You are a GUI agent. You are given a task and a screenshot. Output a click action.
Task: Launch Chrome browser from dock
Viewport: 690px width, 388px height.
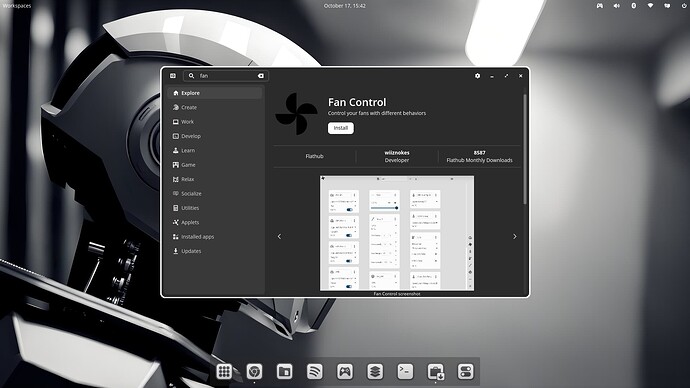pos(254,372)
